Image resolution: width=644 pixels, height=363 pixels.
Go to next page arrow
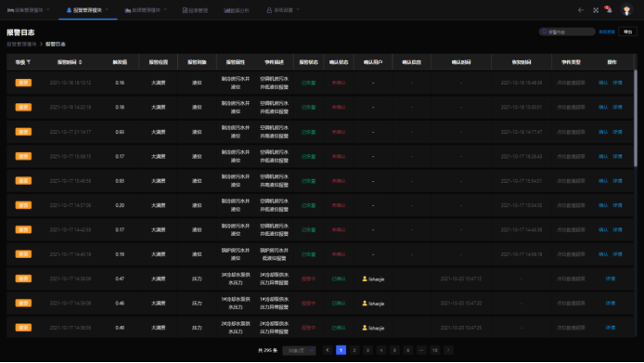448,350
